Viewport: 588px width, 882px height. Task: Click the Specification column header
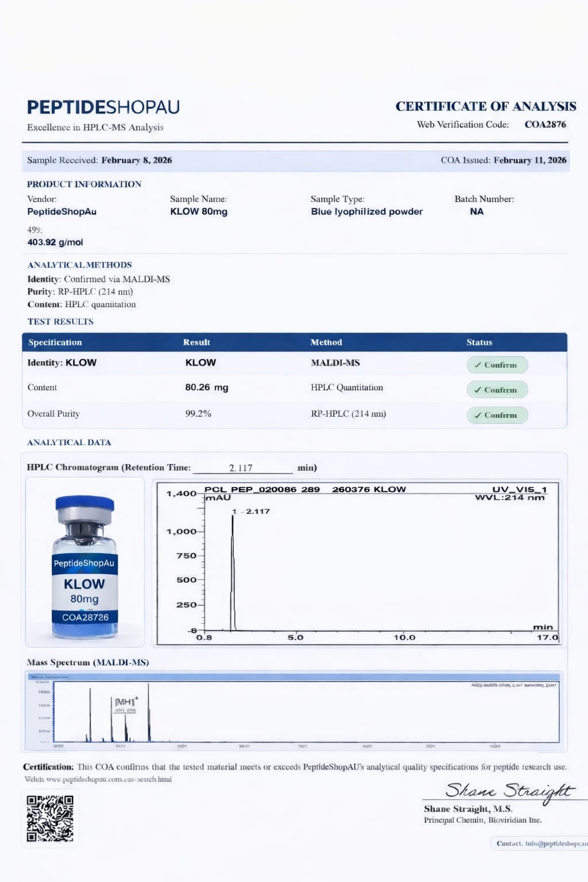pyautogui.click(x=55, y=342)
